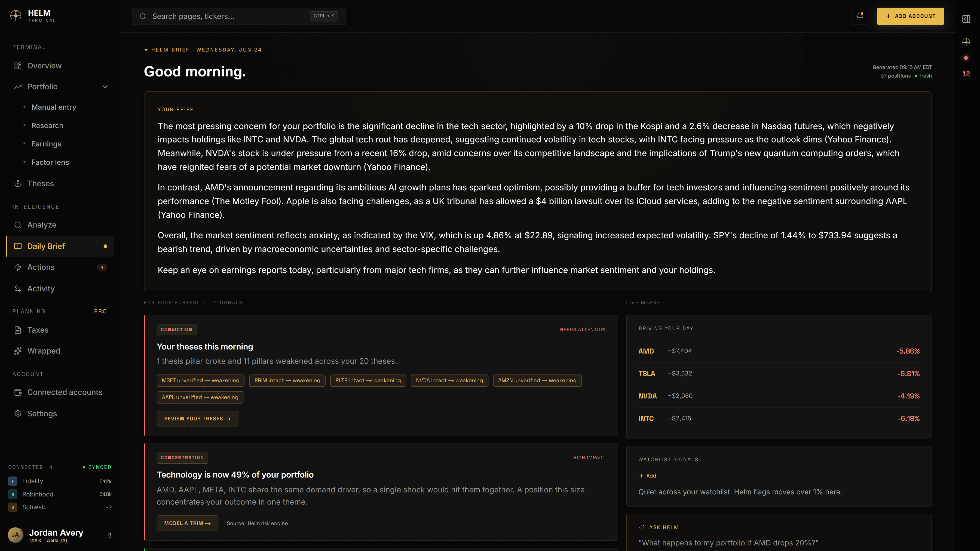Image resolution: width=980 pixels, height=551 pixels.
Task: Click the 12 counter in right rail
Action: [x=966, y=73]
